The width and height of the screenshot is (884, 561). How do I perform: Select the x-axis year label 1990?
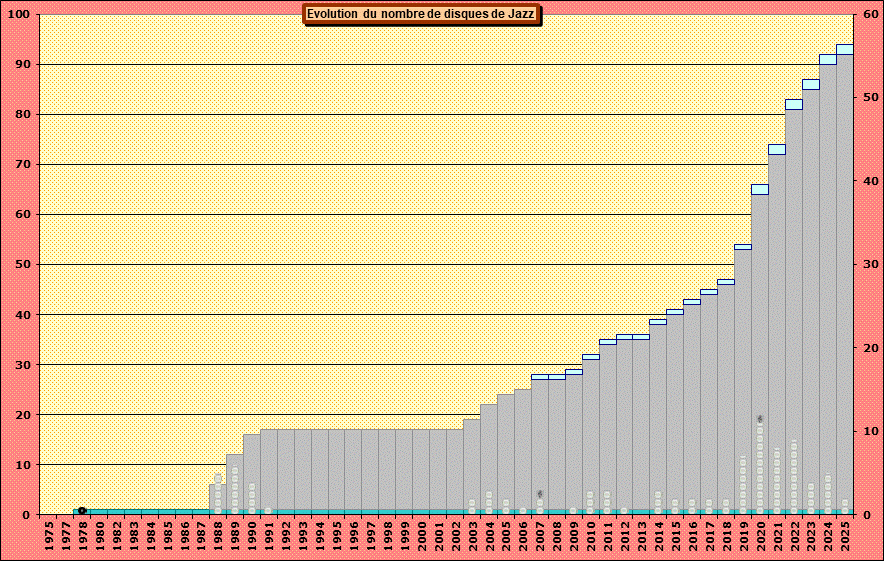[x=252, y=535]
